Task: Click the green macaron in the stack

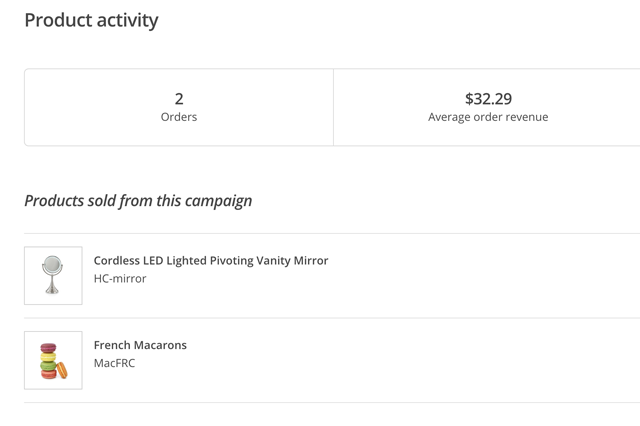Action: coord(48,366)
